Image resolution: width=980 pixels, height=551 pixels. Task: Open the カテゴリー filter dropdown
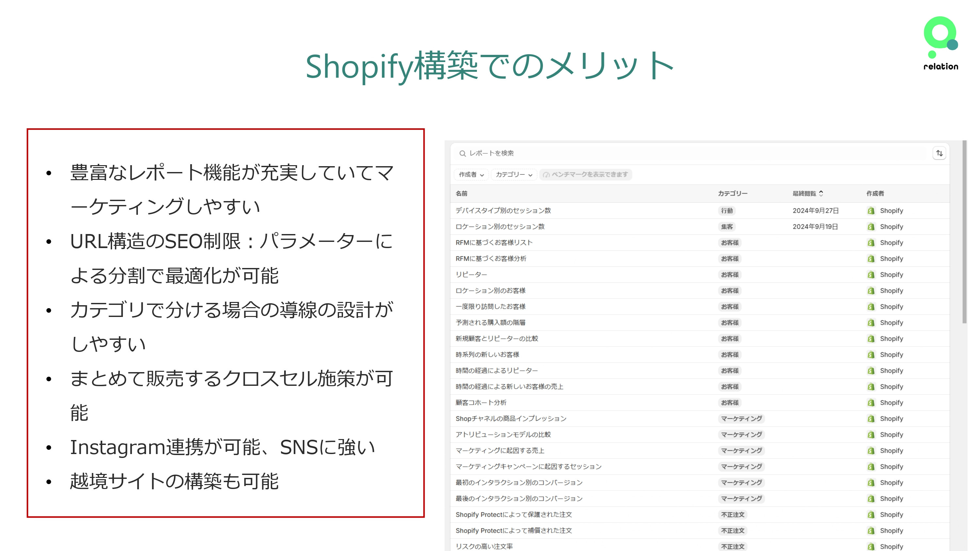[514, 175]
